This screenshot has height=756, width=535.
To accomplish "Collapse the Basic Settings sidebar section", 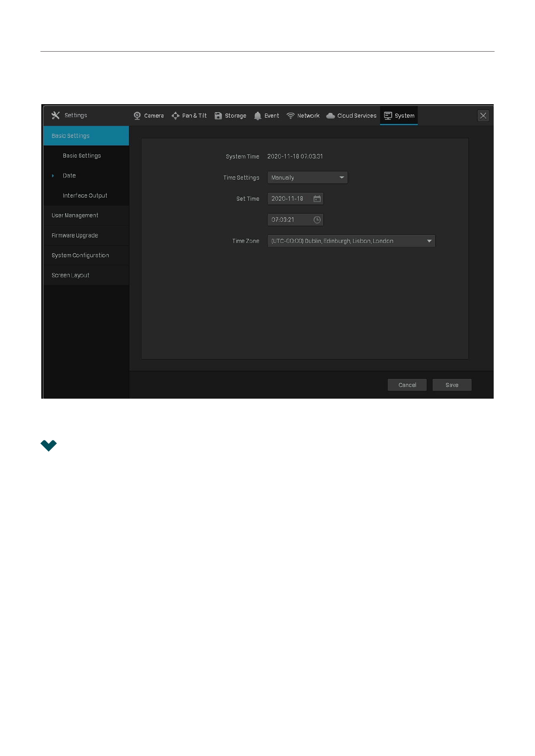I will point(86,136).
